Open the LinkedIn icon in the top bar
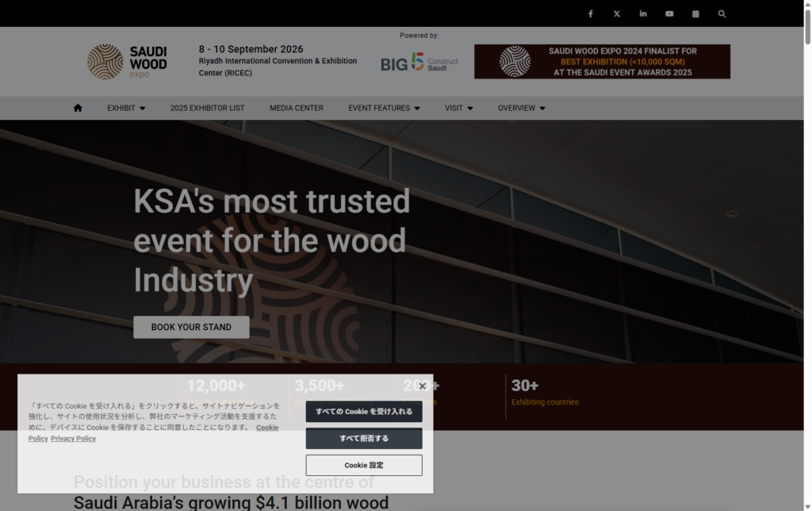Image resolution: width=812 pixels, height=511 pixels. click(642, 13)
